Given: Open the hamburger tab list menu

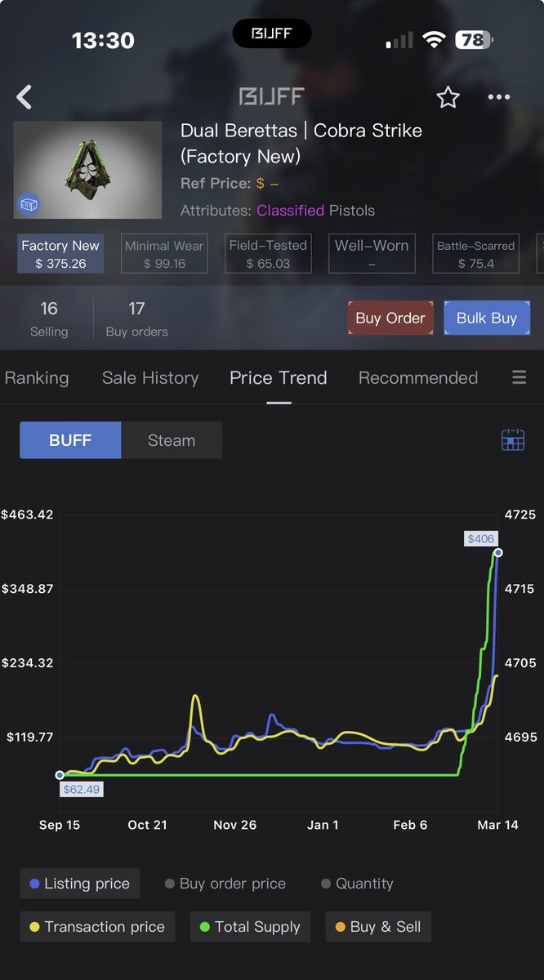Looking at the screenshot, I should [x=519, y=377].
